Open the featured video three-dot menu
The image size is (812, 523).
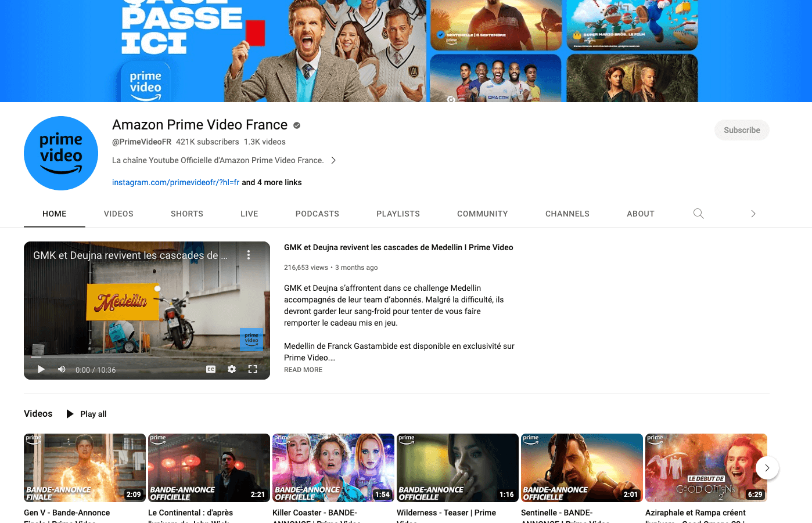coord(249,255)
